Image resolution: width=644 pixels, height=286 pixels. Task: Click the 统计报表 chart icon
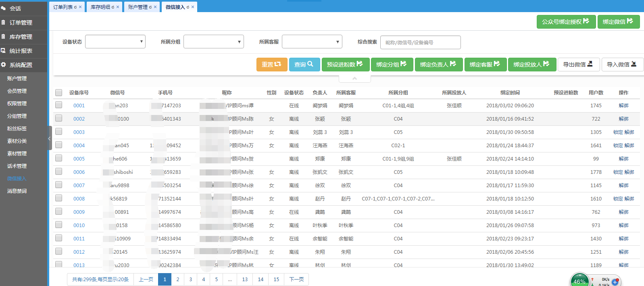pos(3,51)
